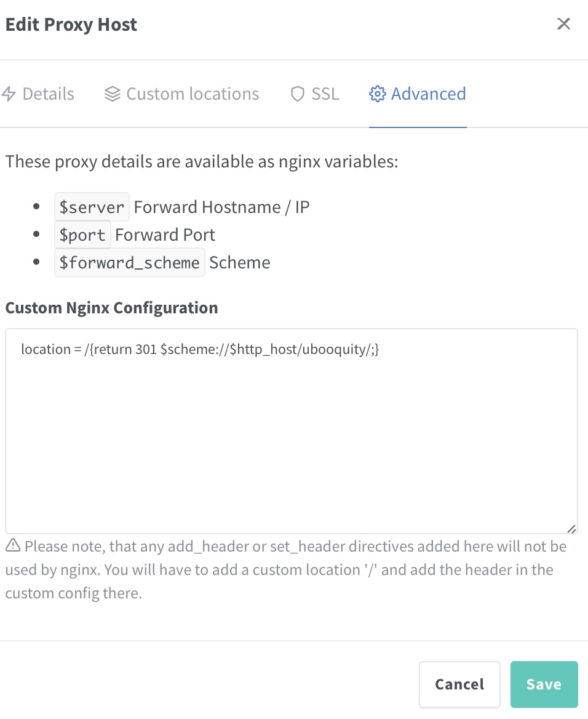Switch to the Details tab

pyautogui.click(x=48, y=94)
